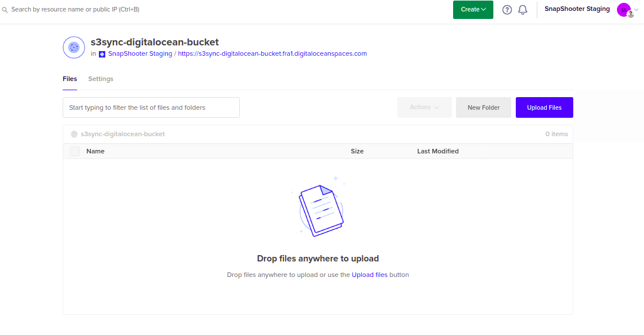Image resolution: width=644 pixels, height=335 pixels.
Task: Sort by the Size column header
Action: [357, 152]
